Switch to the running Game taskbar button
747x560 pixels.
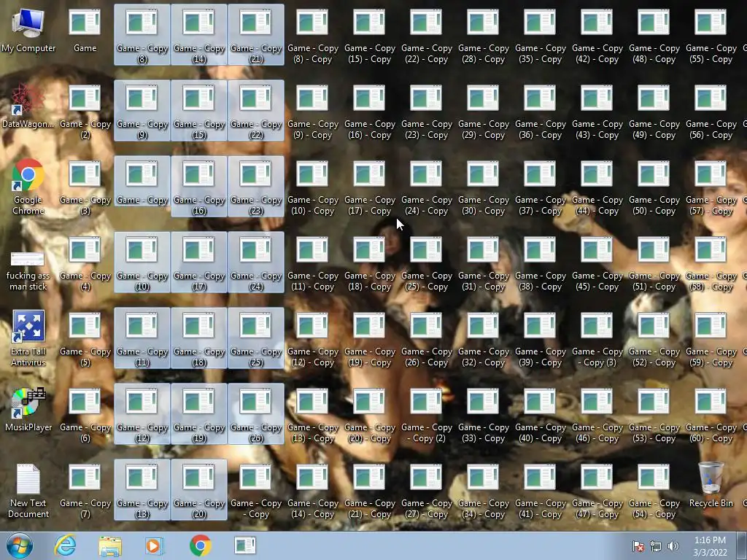pos(245,545)
